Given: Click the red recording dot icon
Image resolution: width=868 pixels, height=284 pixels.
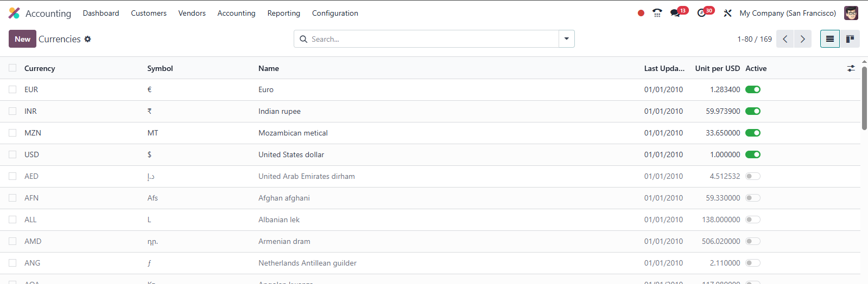Looking at the screenshot, I should point(641,13).
